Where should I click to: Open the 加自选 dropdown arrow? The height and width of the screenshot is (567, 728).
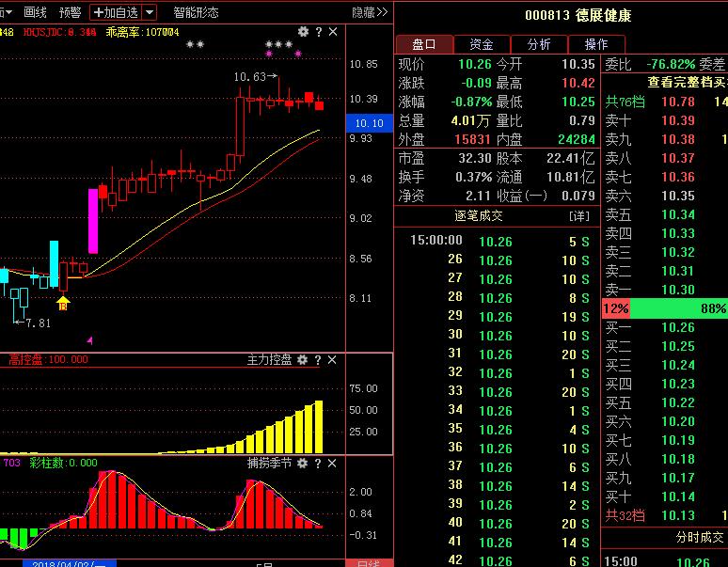click(150, 12)
